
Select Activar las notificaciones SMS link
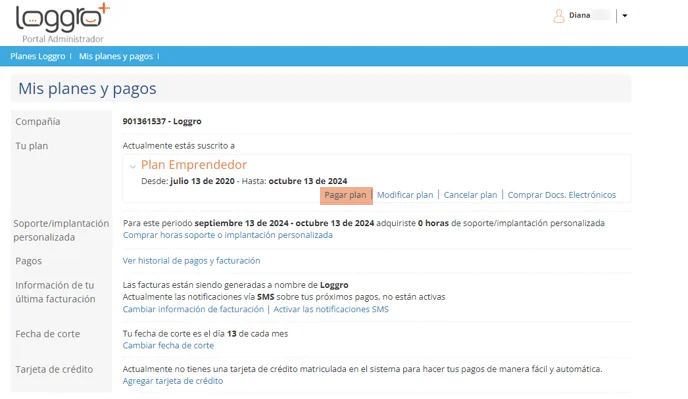click(x=331, y=309)
